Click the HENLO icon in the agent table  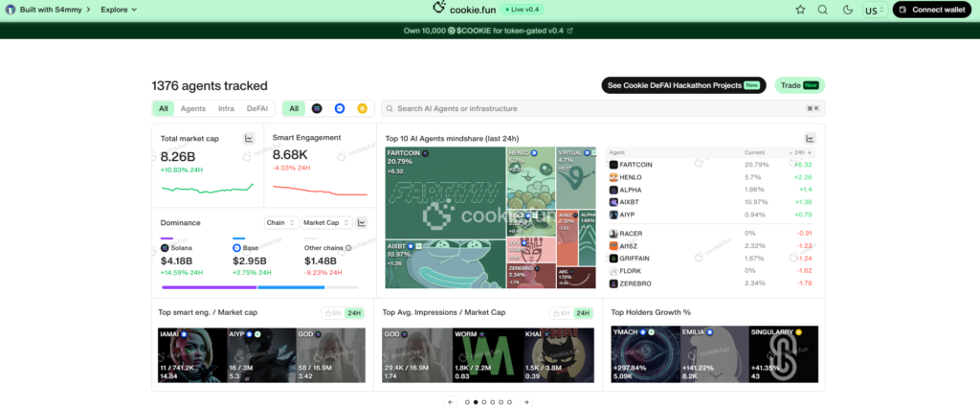[x=613, y=177]
